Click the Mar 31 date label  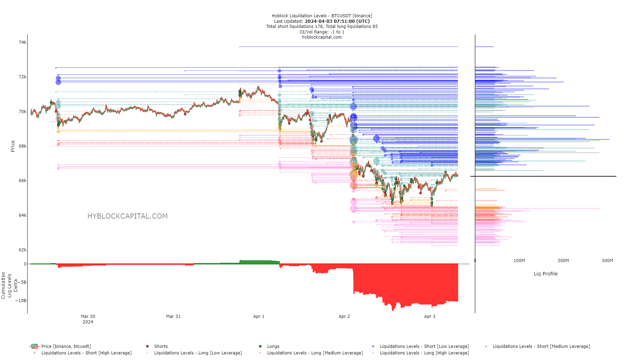coord(173,316)
